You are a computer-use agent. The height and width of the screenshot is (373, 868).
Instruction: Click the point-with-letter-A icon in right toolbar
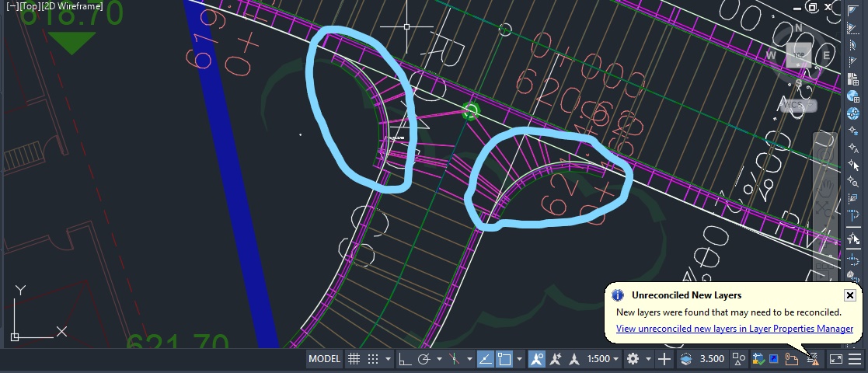pyautogui.click(x=853, y=147)
